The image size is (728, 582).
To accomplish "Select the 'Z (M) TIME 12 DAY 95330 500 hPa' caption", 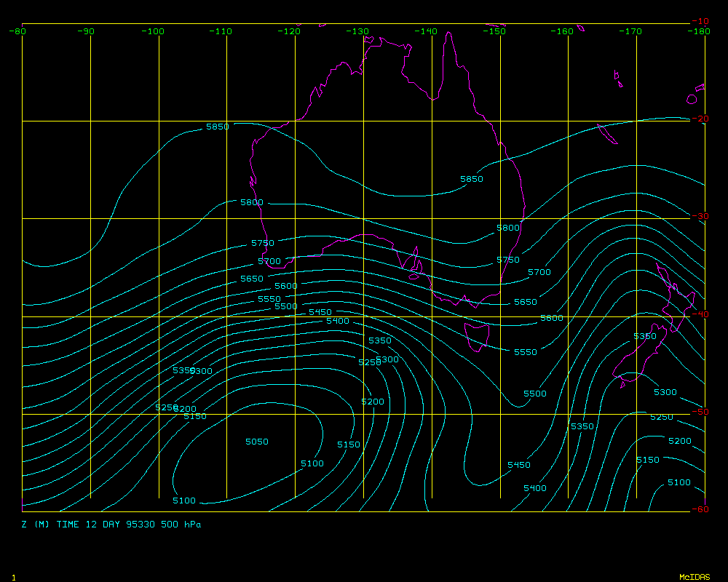I will 111,524.
